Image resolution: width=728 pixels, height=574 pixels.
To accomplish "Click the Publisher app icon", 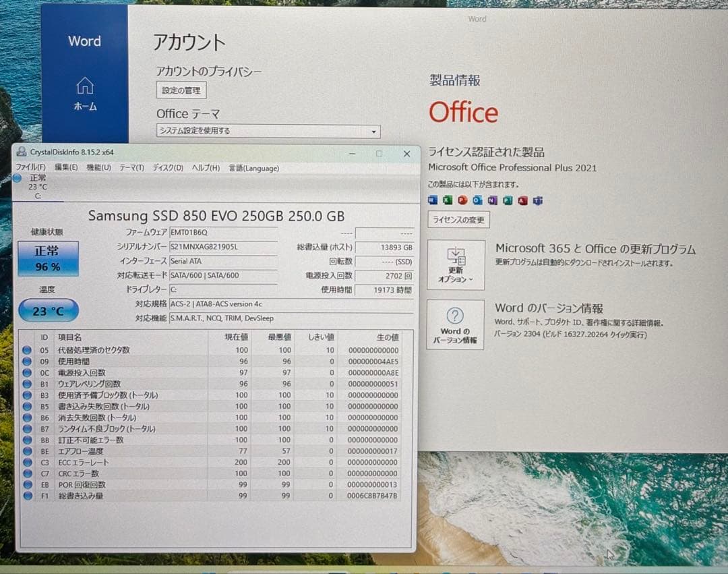I will (x=508, y=200).
